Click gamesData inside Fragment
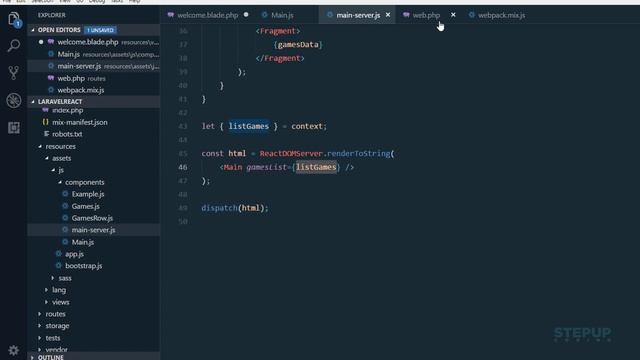Image resolution: width=640 pixels, height=360 pixels. click(298, 44)
